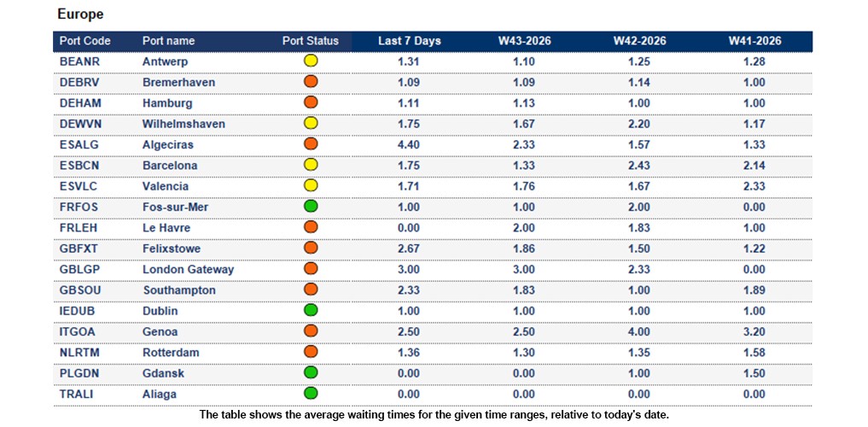868x427 pixels.
Task: Open the Algeciras port name
Action: click(x=168, y=145)
